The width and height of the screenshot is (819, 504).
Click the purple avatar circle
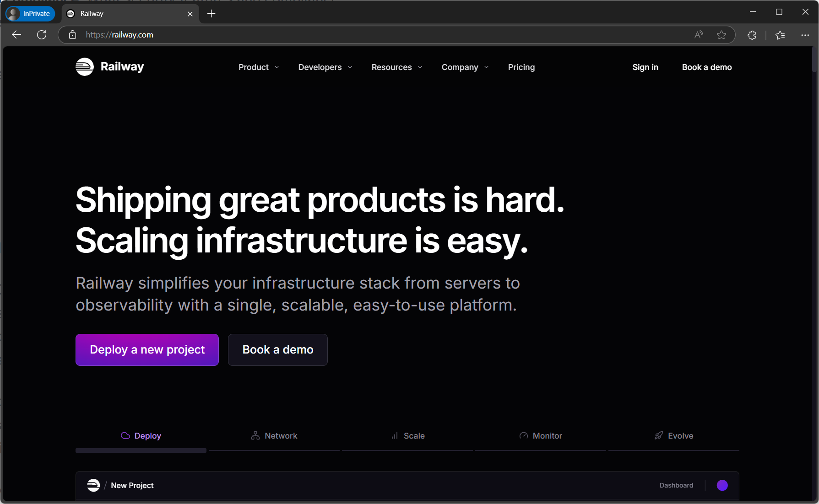click(722, 485)
